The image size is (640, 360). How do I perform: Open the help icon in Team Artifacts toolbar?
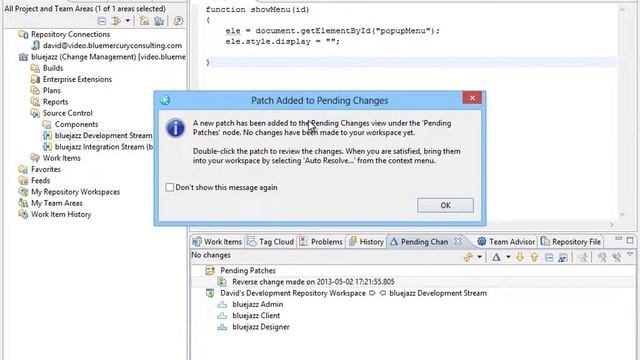coord(178,21)
